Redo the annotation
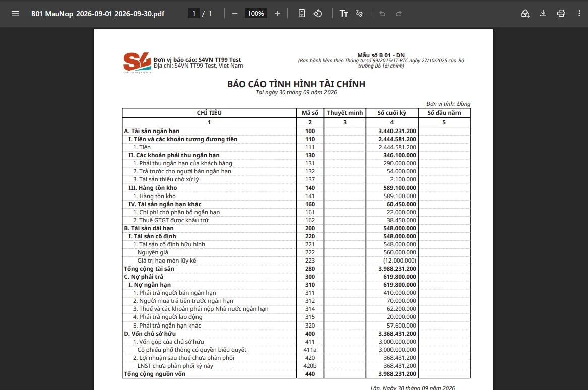Viewport: 588px width, 390px height. pos(399,14)
